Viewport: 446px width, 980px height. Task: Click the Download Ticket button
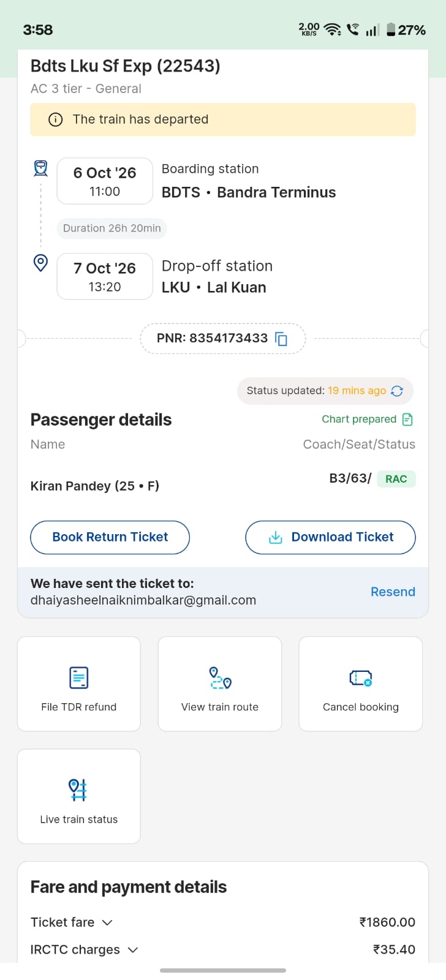pos(331,537)
